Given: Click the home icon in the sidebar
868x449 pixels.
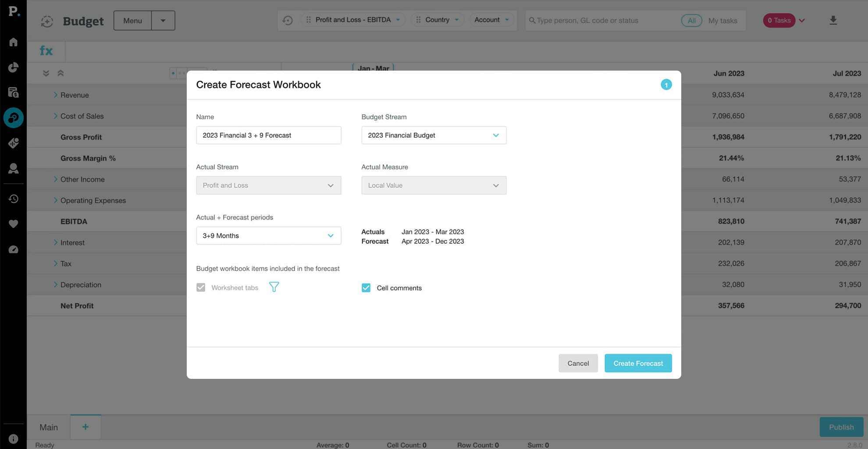Looking at the screenshot, I should [13, 42].
